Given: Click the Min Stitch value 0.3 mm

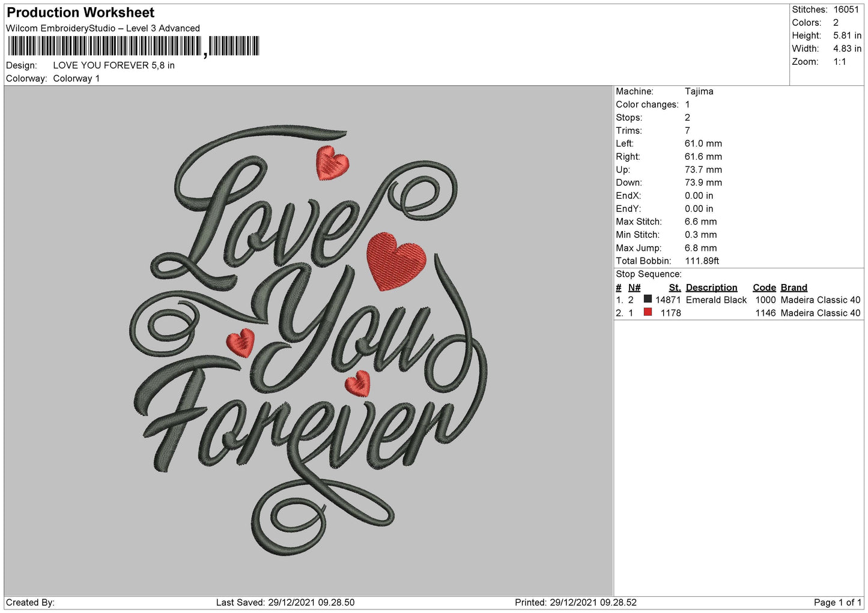Looking at the screenshot, I should (x=701, y=235).
